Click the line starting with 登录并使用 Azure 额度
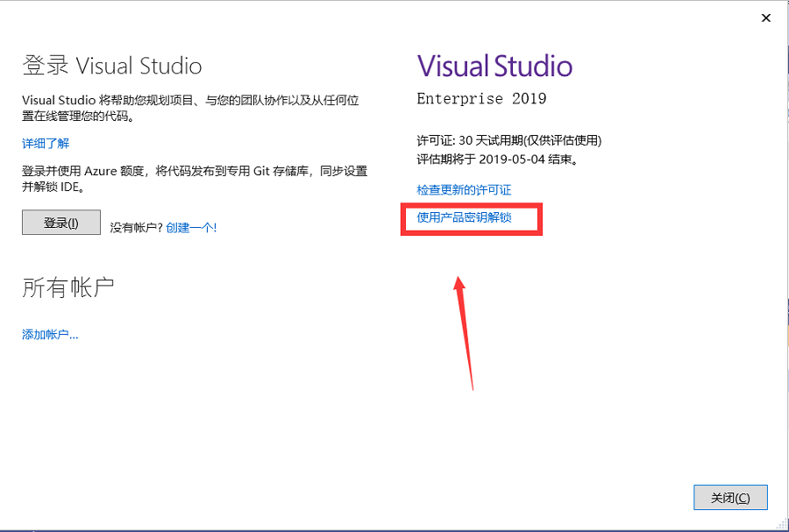Viewport: 789px width, 532px height. pos(194,171)
